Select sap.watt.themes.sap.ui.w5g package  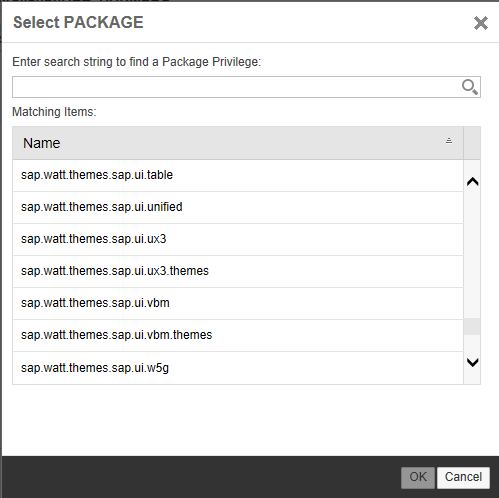point(238,368)
